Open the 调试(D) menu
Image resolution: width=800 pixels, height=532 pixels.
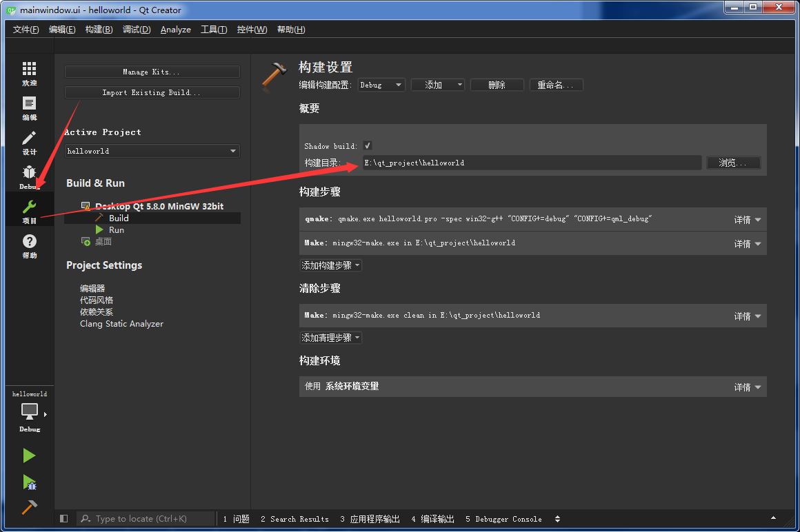coord(137,30)
